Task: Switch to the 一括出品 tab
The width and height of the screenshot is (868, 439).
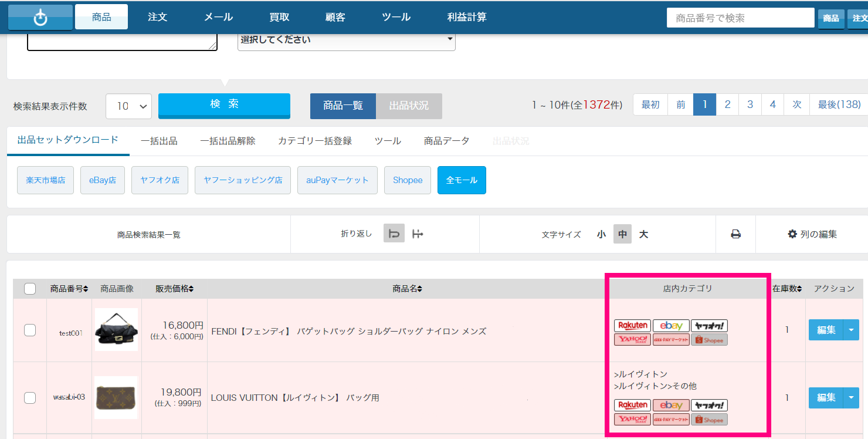Action: (159, 141)
